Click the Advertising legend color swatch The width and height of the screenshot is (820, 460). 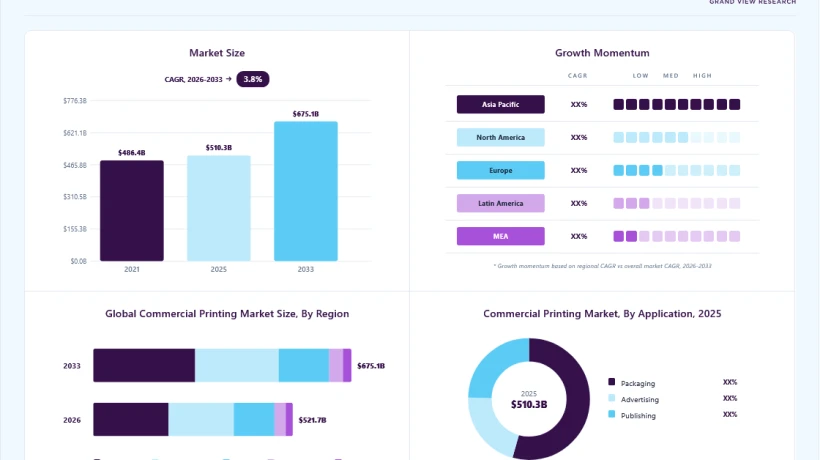[x=611, y=398]
